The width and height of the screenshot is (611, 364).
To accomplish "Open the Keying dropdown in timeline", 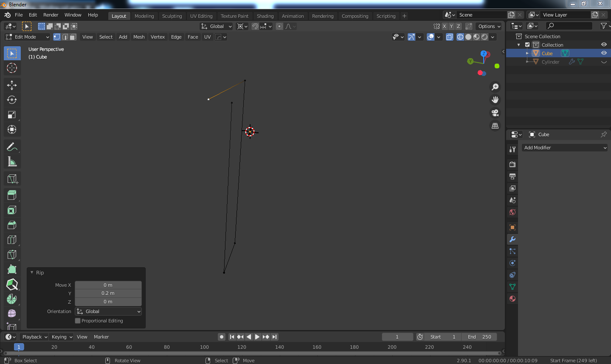I will (62, 337).
